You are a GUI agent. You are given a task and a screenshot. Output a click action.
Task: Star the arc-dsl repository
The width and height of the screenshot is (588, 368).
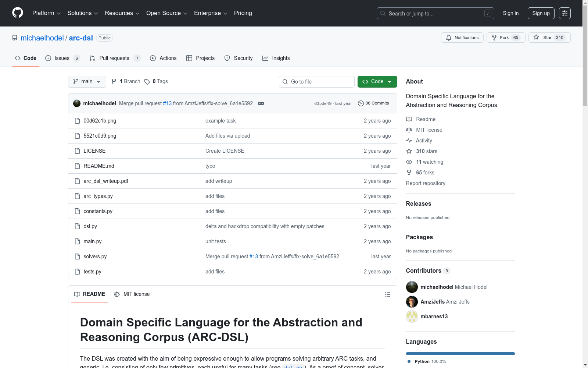pos(549,38)
